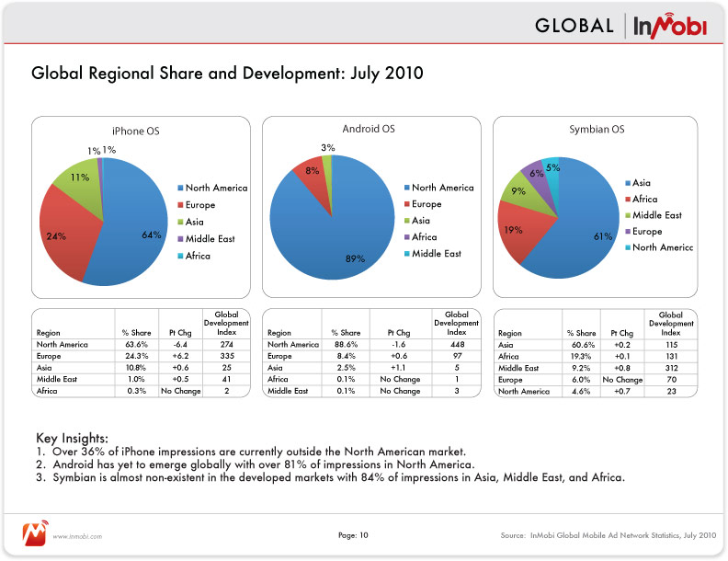The image size is (728, 561).
Task: Click the 3% label above the Android pie
Action: click(x=328, y=148)
